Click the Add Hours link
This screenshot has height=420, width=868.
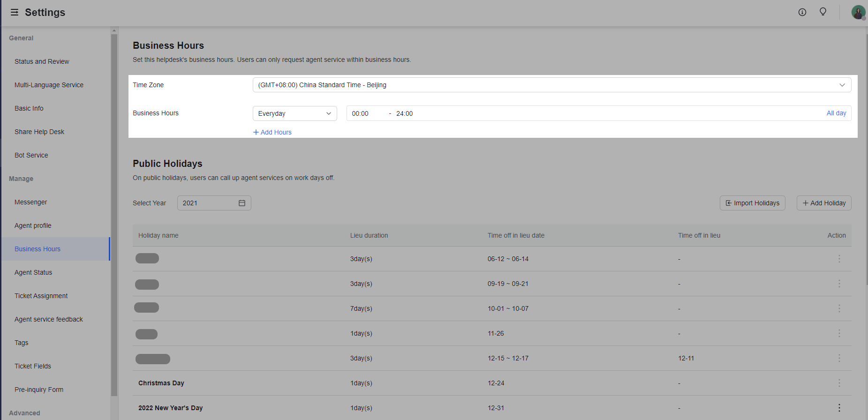tap(272, 132)
